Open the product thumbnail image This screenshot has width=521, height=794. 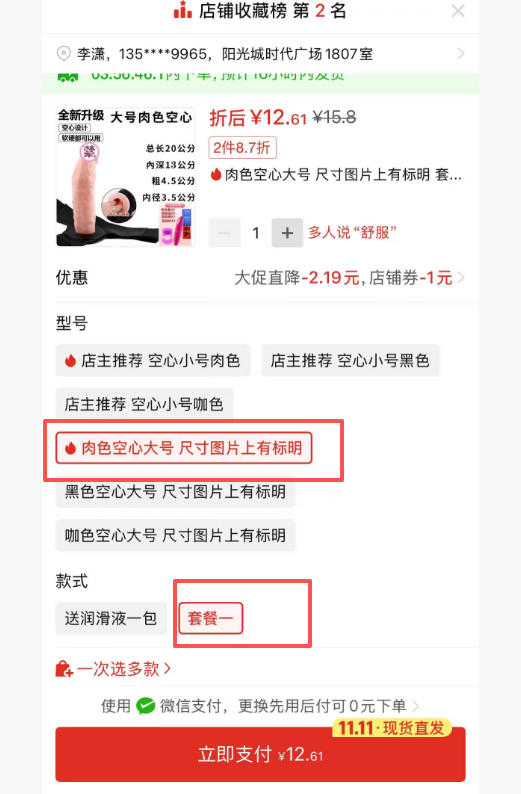click(126, 177)
